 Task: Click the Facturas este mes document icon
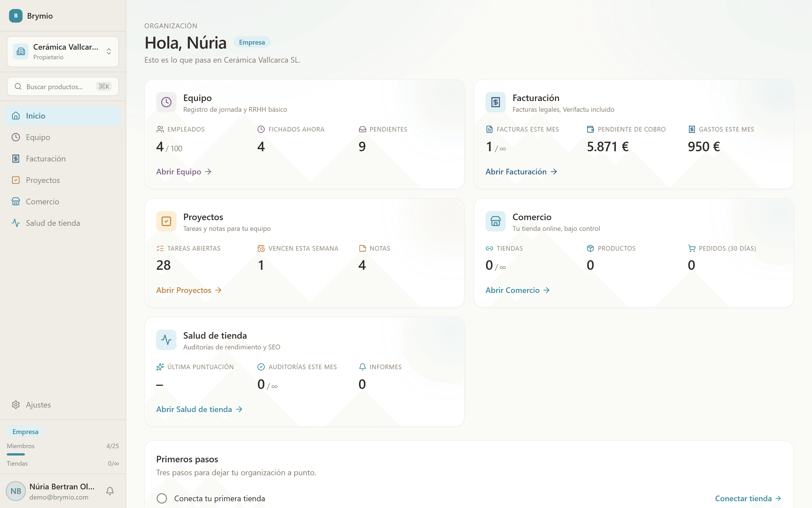(x=489, y=129)
